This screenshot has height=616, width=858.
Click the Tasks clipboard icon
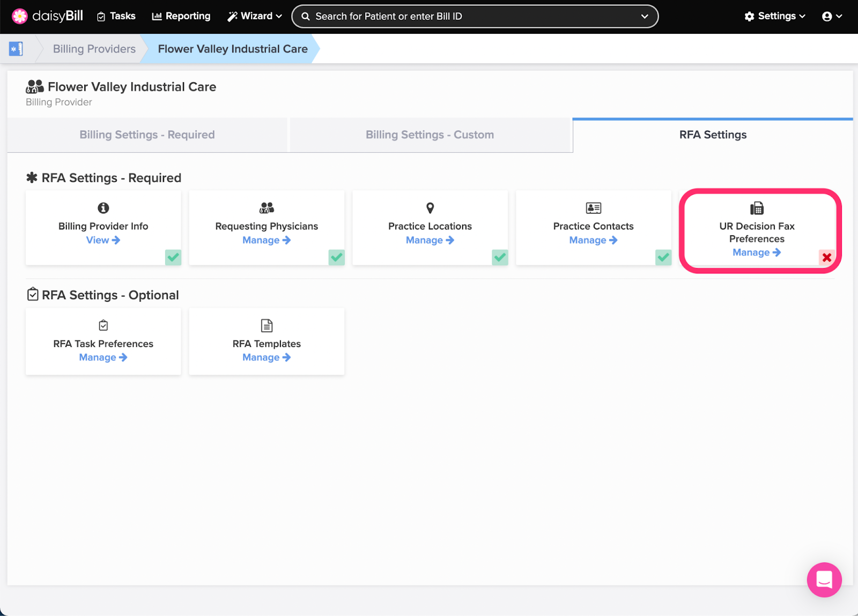tap(101, 17)
